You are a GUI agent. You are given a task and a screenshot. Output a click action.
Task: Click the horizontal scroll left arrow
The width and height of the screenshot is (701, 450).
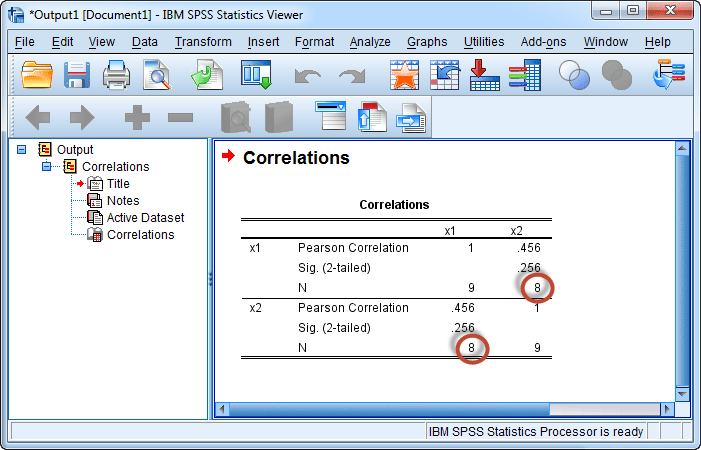tap(222, 409)
